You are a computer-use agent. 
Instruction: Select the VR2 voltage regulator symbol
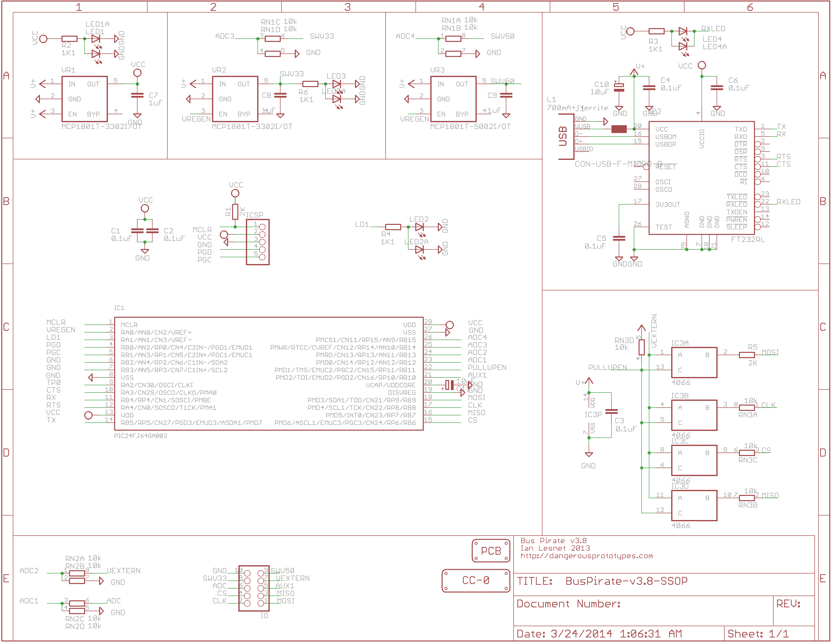click(x=235, y=99)
